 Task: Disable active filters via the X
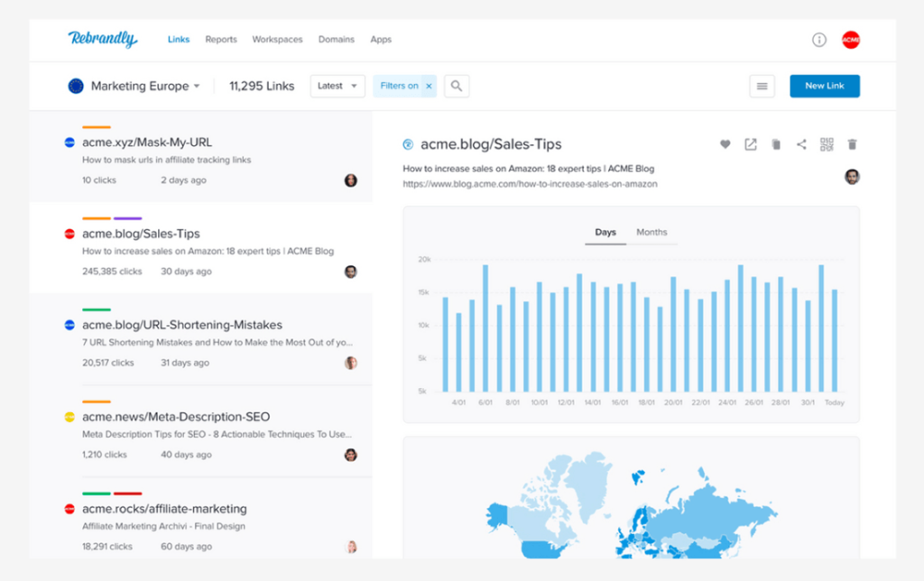[x=429, y=86]
